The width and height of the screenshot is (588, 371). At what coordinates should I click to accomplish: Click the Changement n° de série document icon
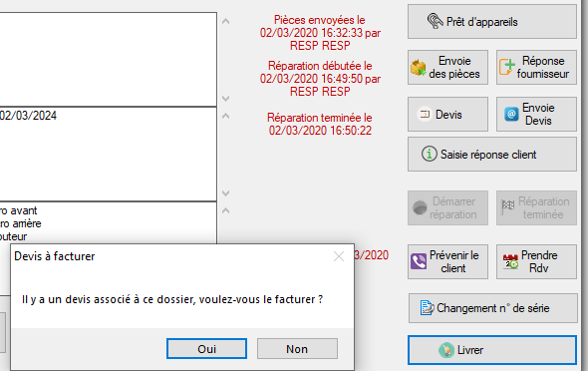pos(427,308)
